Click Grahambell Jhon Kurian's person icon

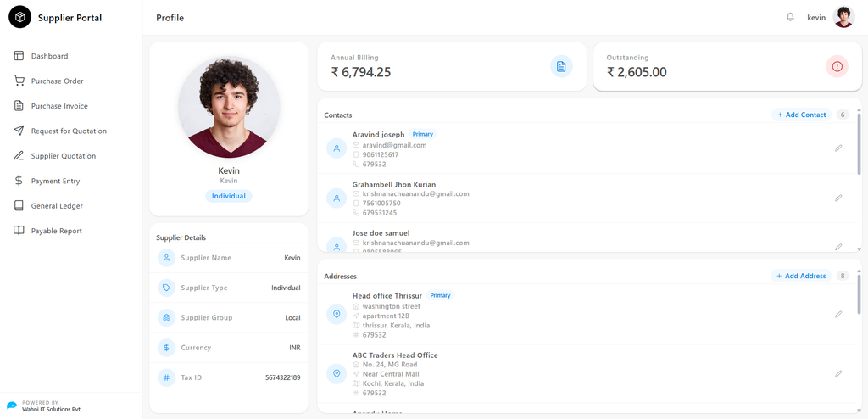(337, 198)
